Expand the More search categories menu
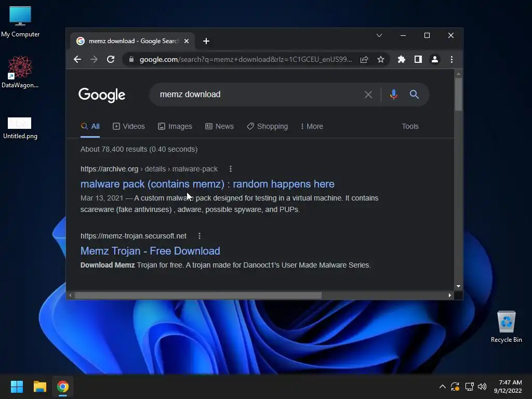This screenshot has height=399, width=532. tap(312, 126)
